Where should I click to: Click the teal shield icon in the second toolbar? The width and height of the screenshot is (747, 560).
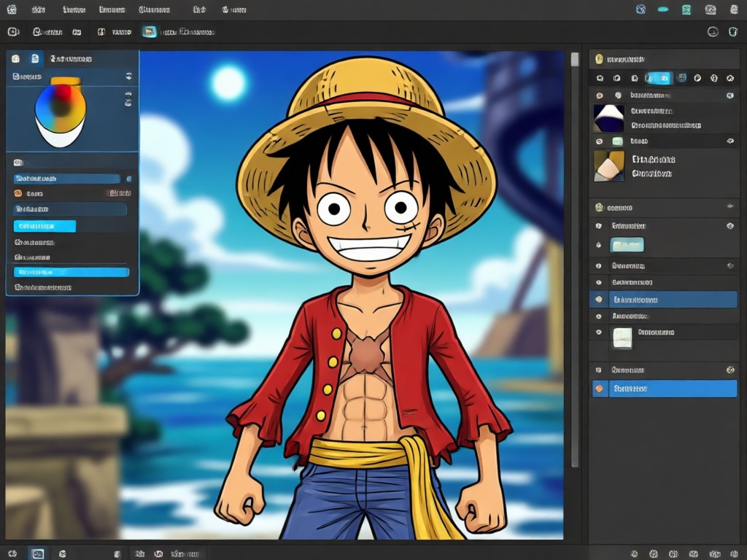click(733, 32)
